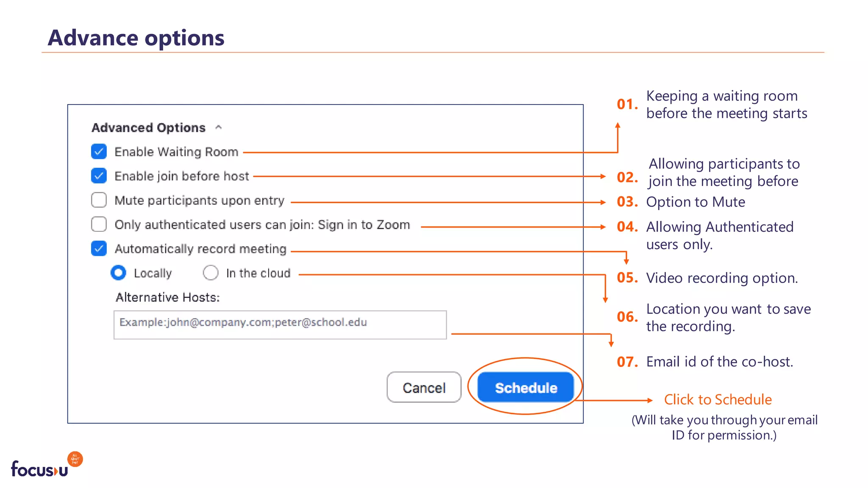
Task: Collapse the Advanced Options chevron
Action: [x=219, y=128]
